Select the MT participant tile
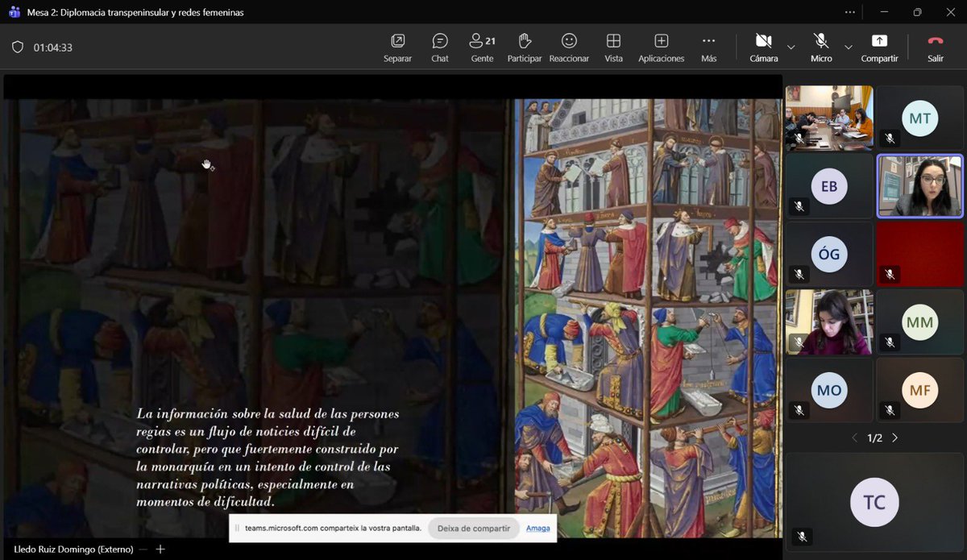 click(919, 118)
